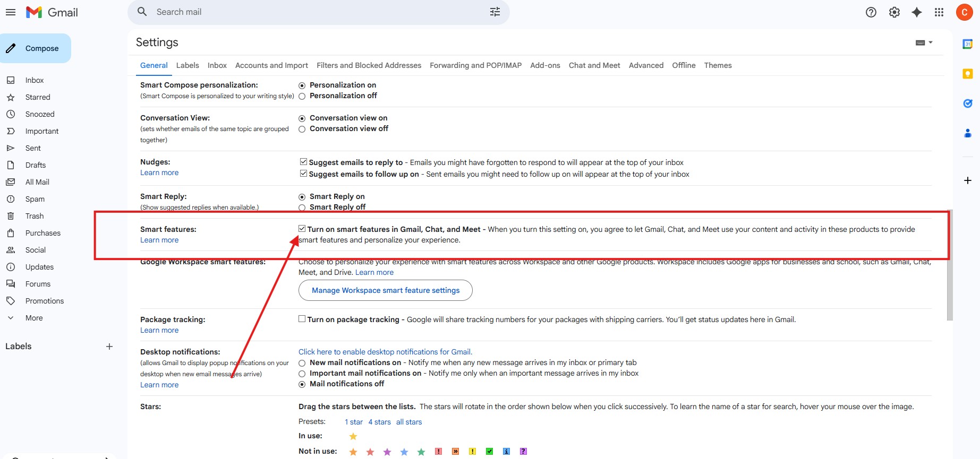
Task: Open input tools keyboard dropdown
Action: tap(924, 42)
